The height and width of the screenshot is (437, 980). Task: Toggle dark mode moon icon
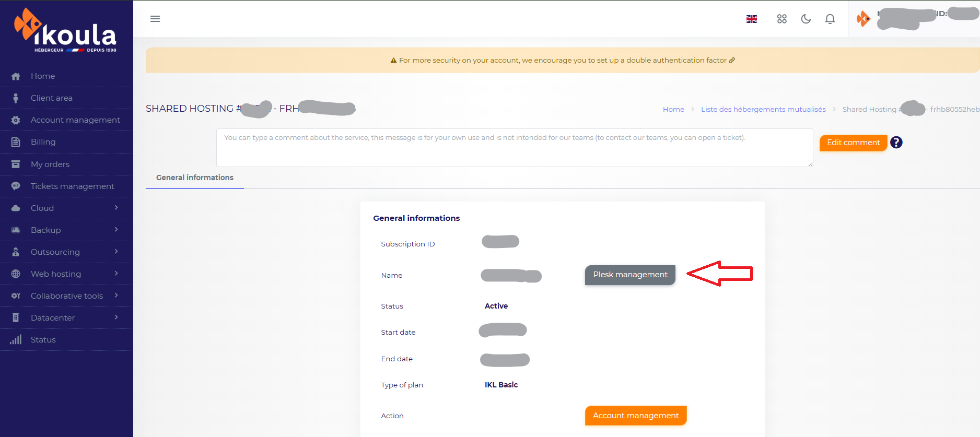click(x=806, y=19)
